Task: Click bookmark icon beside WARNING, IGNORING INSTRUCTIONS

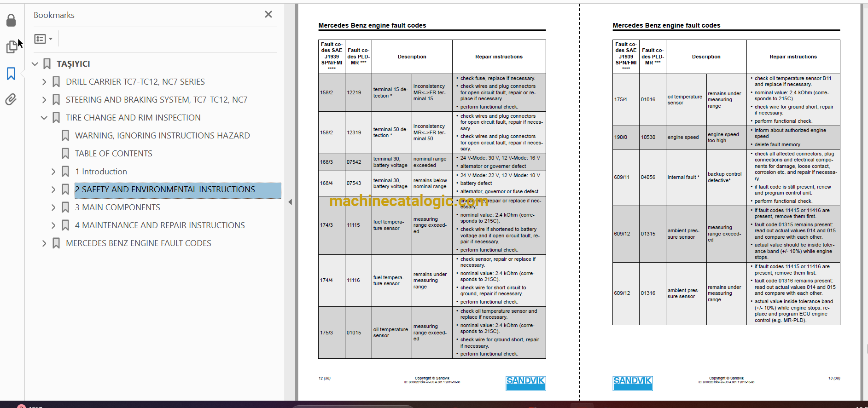Action: 65,136
